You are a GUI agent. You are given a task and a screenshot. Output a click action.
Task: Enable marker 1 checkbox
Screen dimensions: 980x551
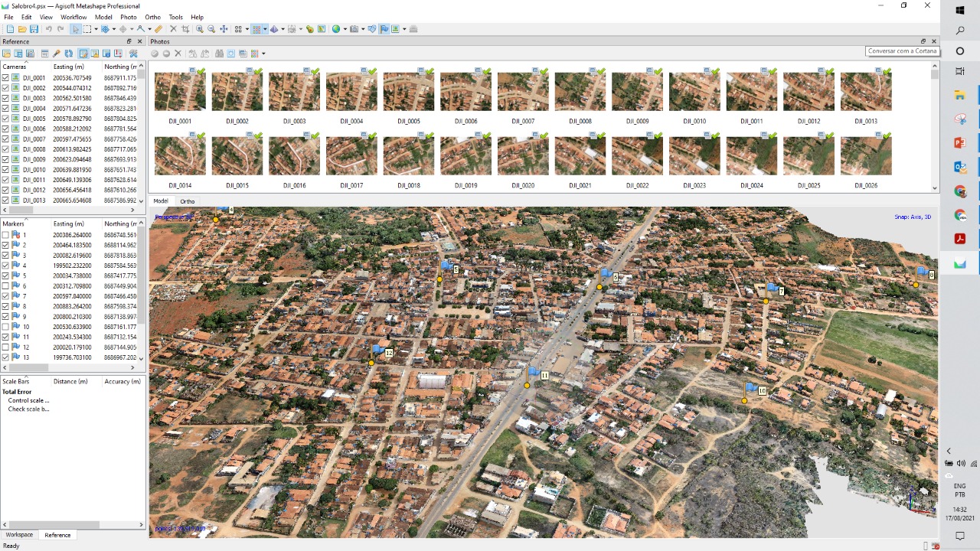5,235
